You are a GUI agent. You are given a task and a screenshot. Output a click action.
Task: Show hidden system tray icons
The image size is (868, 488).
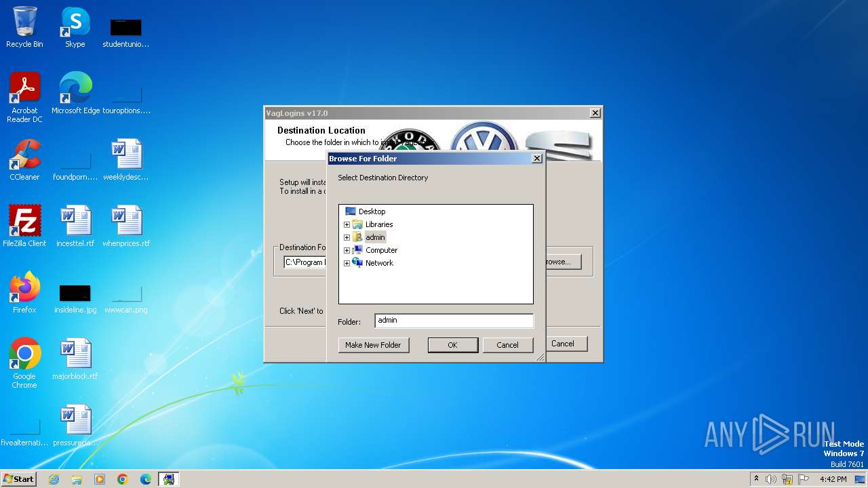point(756,479)
